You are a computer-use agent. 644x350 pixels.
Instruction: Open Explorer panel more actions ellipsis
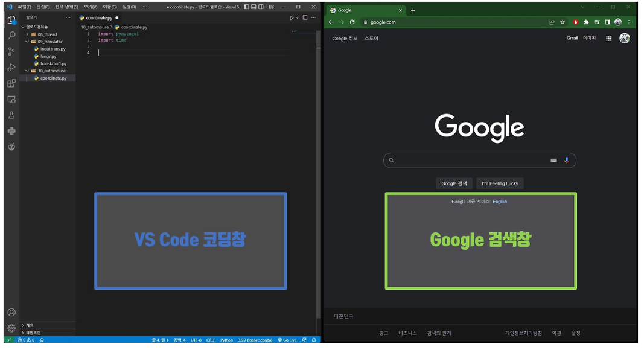point(68,17)
